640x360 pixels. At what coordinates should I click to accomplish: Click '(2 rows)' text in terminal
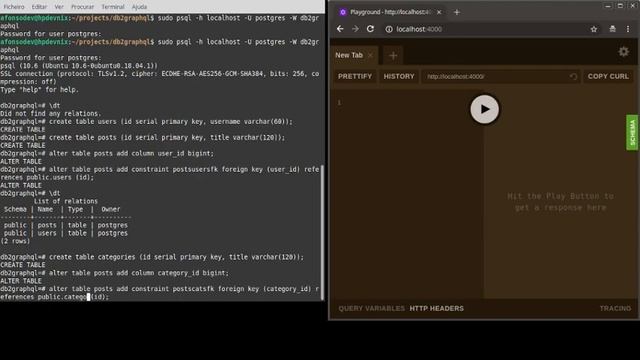[x=15, y=241]
